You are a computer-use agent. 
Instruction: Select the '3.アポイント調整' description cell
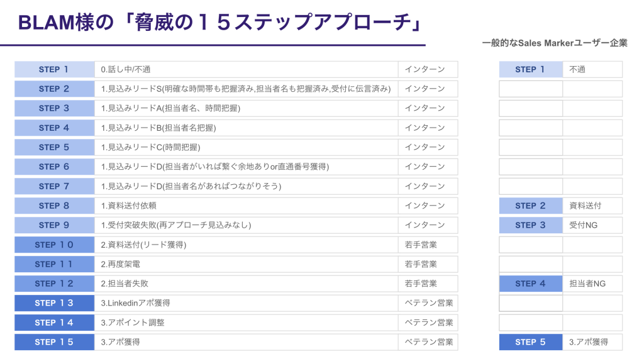245,323
